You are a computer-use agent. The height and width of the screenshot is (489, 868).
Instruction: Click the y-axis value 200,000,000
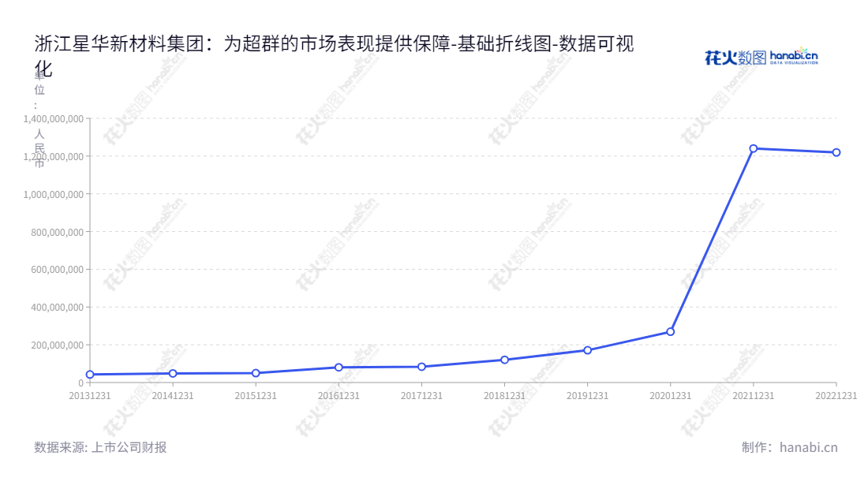pos(58,345)
